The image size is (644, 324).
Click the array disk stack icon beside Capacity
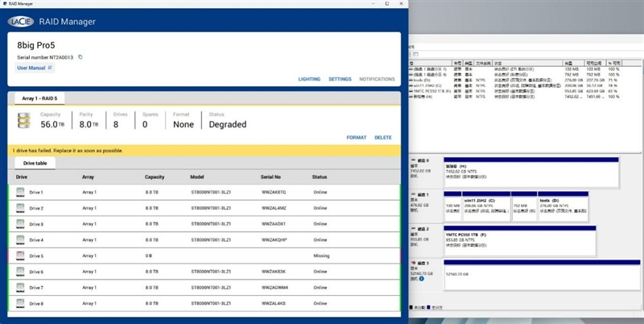(x=24, y=121)
